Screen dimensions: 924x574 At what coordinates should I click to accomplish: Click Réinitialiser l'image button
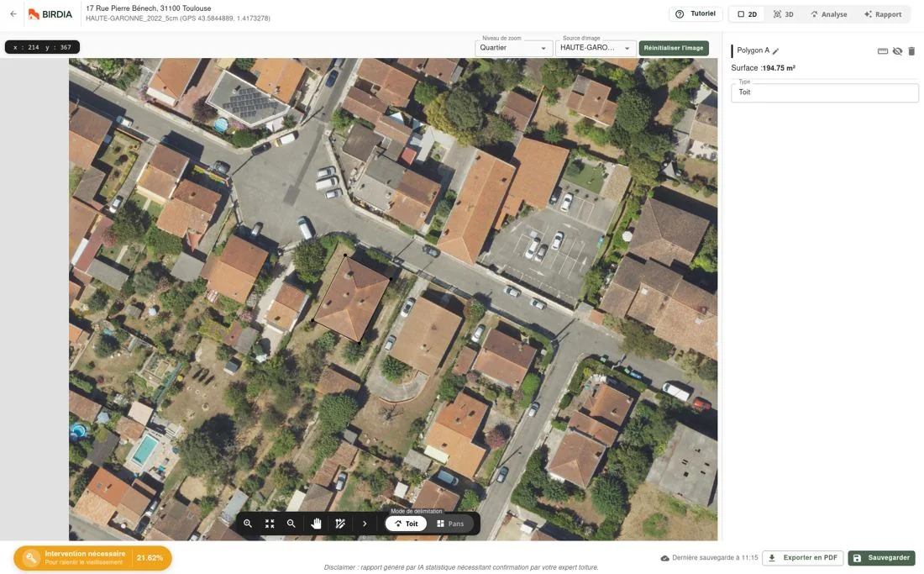pyautogui.click(x=674, y=48)
